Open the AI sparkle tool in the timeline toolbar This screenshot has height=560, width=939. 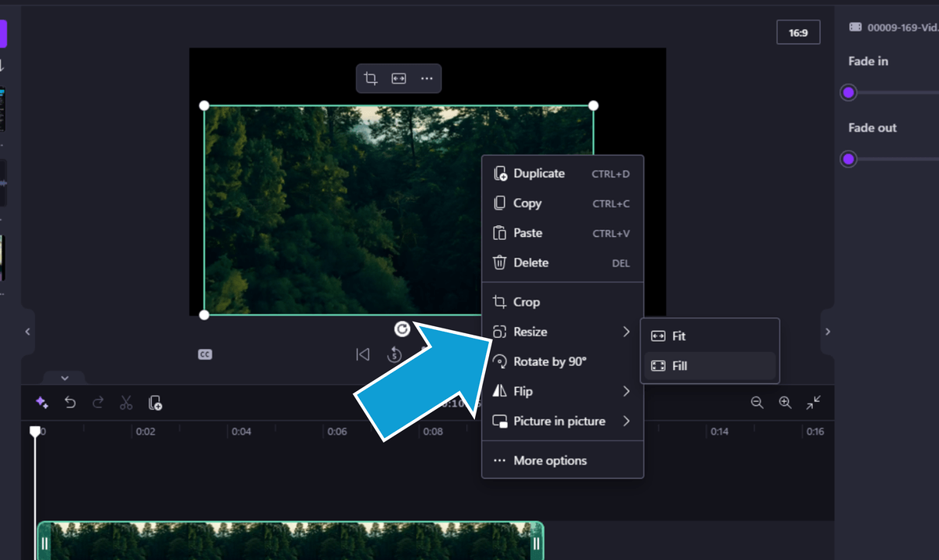(x=42, y=402)
